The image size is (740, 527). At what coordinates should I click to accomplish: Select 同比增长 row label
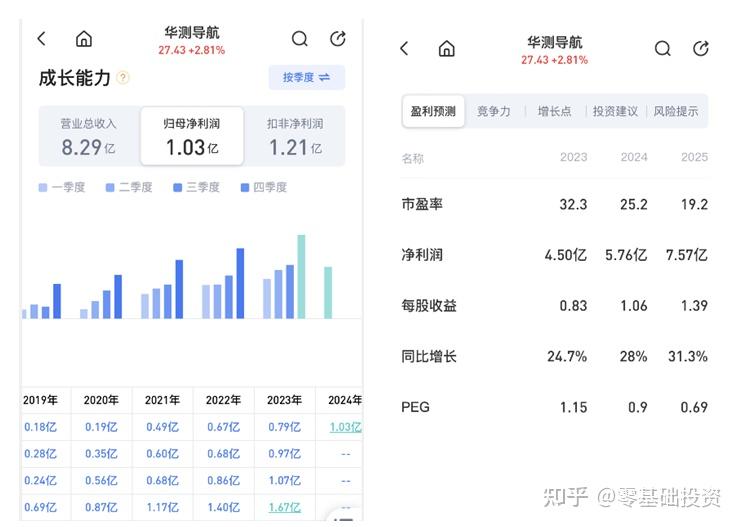(x=429, y=356)
